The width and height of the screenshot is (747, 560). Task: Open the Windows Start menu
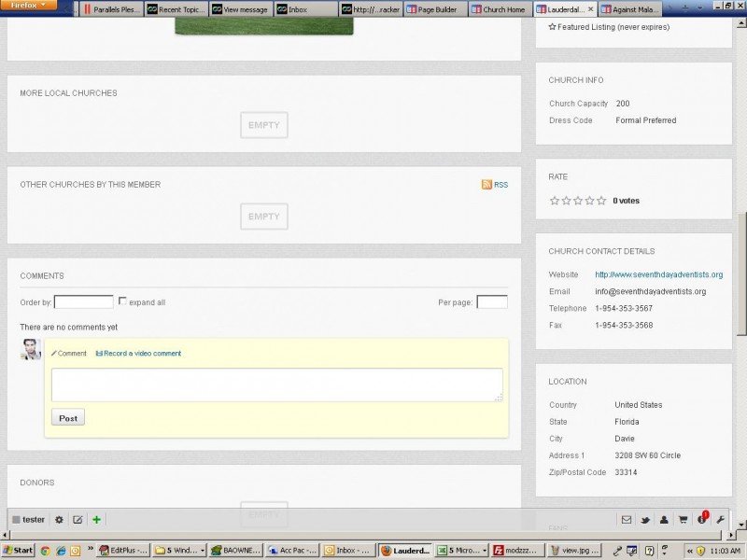point(17,550)
